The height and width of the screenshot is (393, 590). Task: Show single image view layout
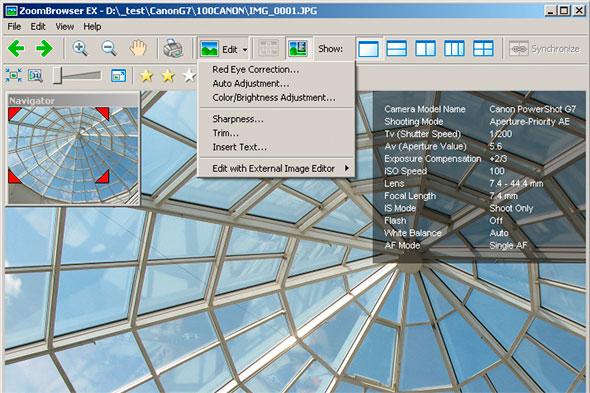[368, 49]
